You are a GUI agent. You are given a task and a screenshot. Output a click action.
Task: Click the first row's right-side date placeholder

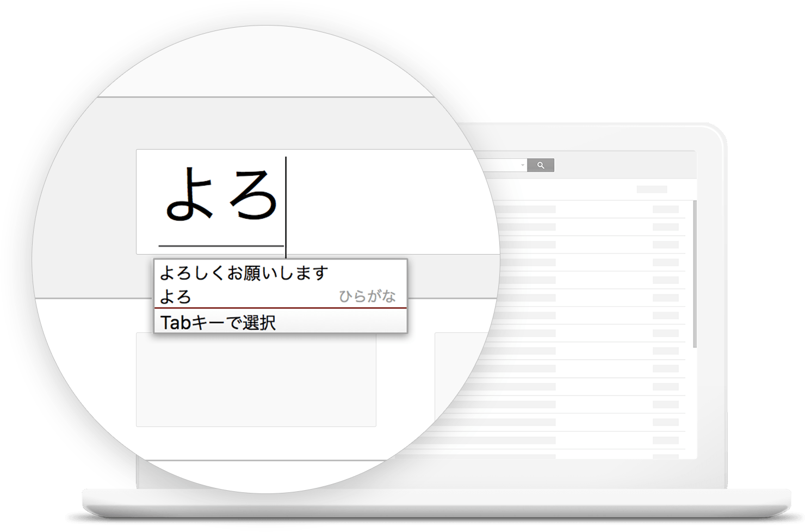[x=665, y=209]
